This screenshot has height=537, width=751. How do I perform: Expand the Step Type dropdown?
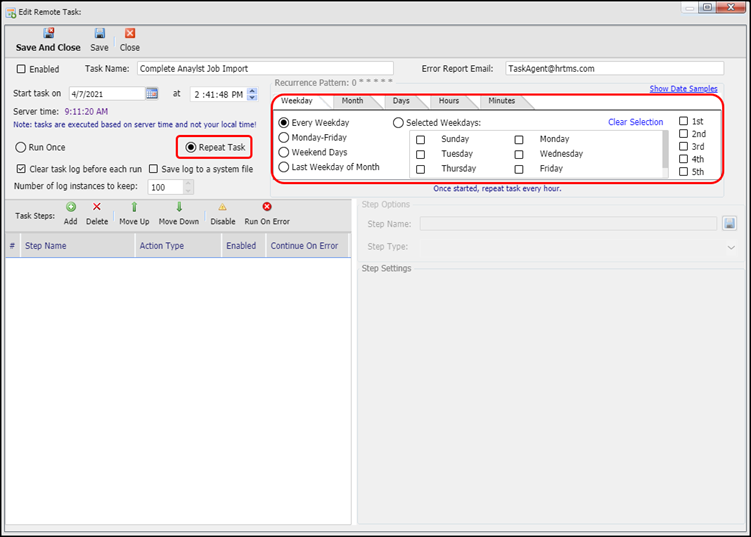[731, 248]
